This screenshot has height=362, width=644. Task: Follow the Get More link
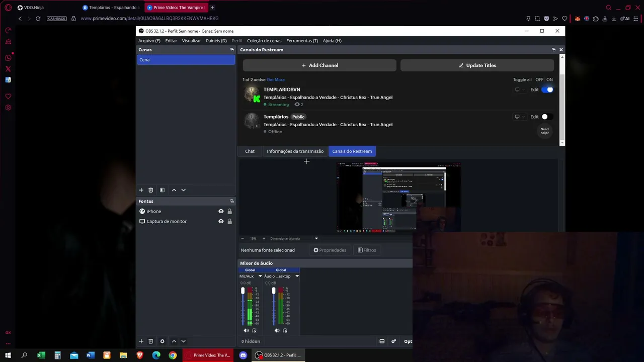(x=276, y=79)
